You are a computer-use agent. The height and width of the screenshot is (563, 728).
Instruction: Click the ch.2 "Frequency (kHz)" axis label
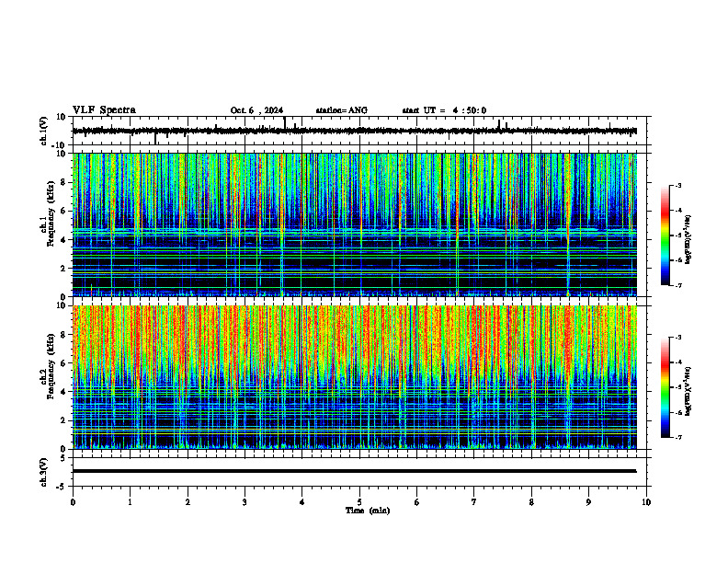[x=51, y=366]
